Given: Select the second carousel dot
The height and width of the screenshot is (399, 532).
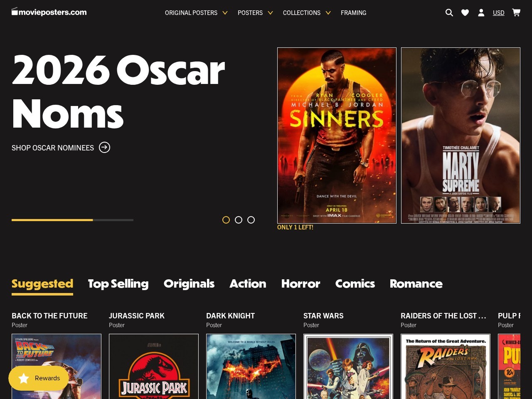Looking at the screenshot, I should tap(239, 220).
